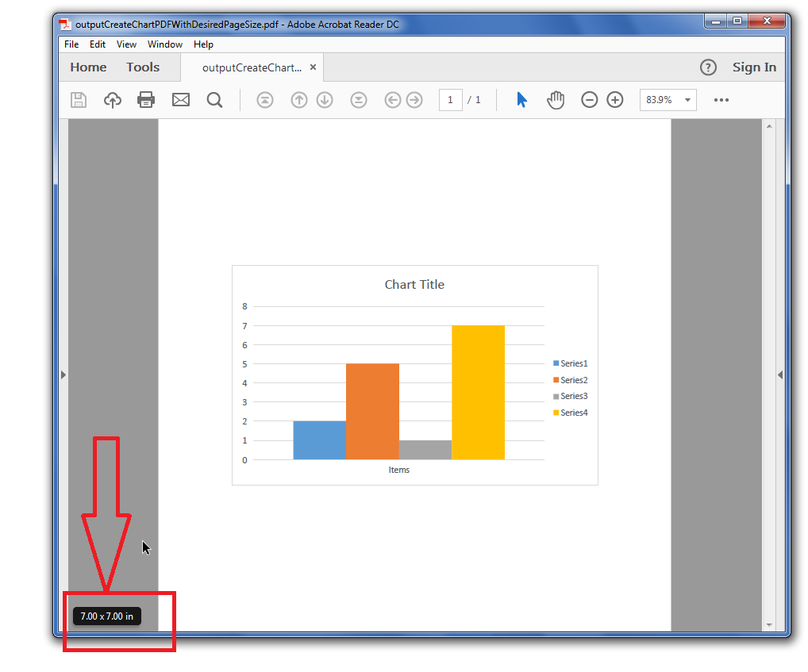
Task: Activate the Selection arrow tool
Action: click(521, 100)
